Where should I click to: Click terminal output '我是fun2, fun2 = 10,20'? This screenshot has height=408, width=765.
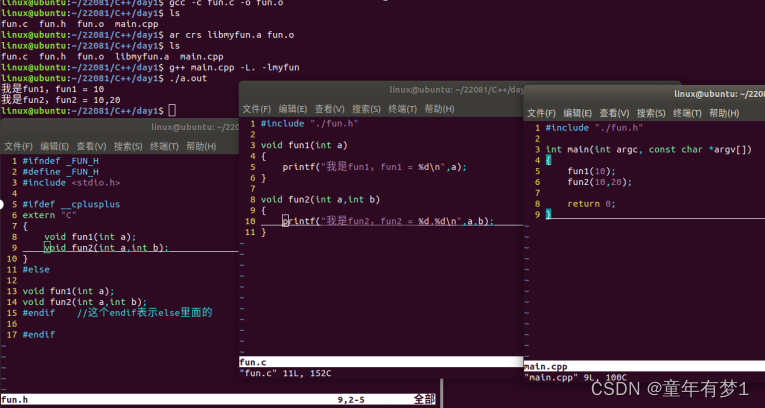coord(61,100)
